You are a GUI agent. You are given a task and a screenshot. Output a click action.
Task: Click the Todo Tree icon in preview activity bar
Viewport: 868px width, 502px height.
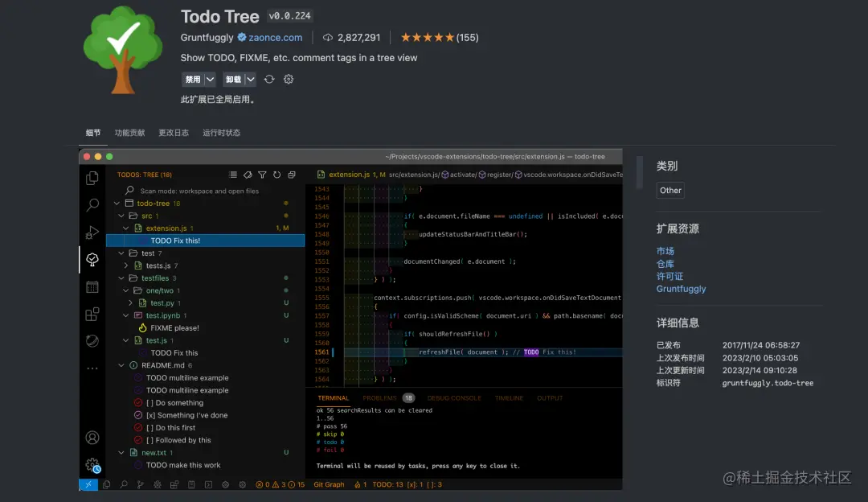point(92,259)
